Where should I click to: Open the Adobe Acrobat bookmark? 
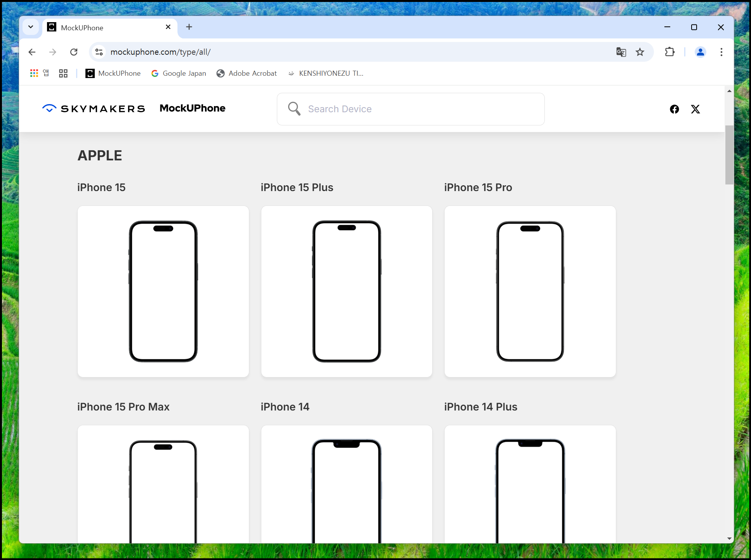(x=247, y=73)
